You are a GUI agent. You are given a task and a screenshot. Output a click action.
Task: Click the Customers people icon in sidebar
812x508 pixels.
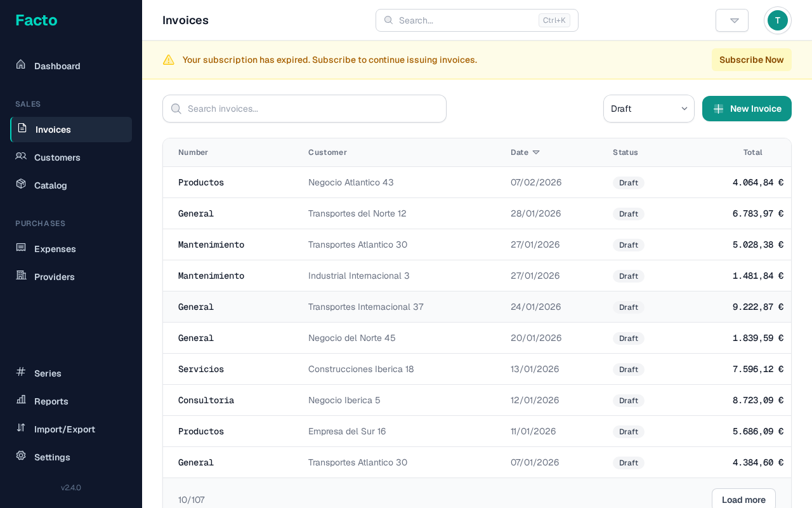pyautogui.click(x=21, y=156)
